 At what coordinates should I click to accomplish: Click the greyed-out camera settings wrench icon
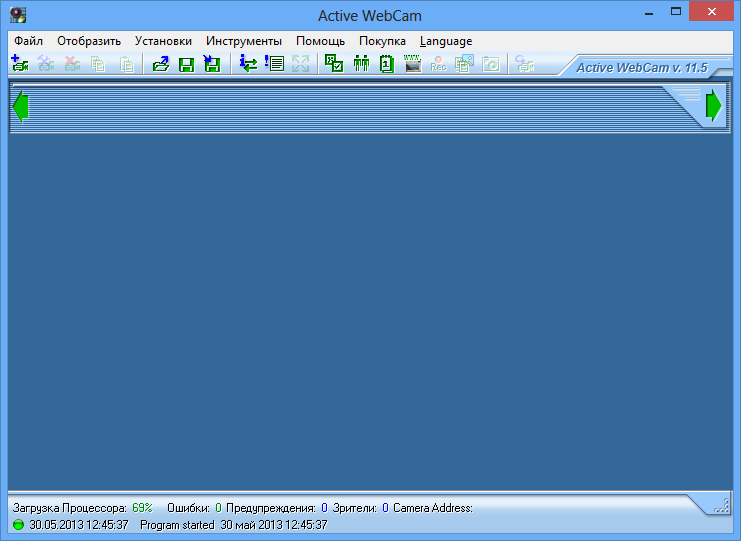(x=46, y=63)
